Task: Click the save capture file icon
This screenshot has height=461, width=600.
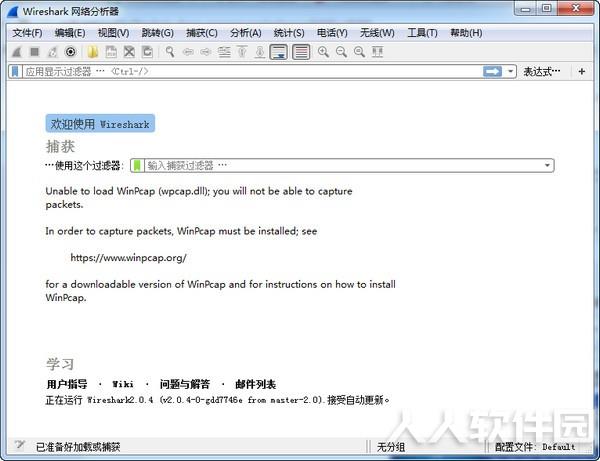Action: 111,52
